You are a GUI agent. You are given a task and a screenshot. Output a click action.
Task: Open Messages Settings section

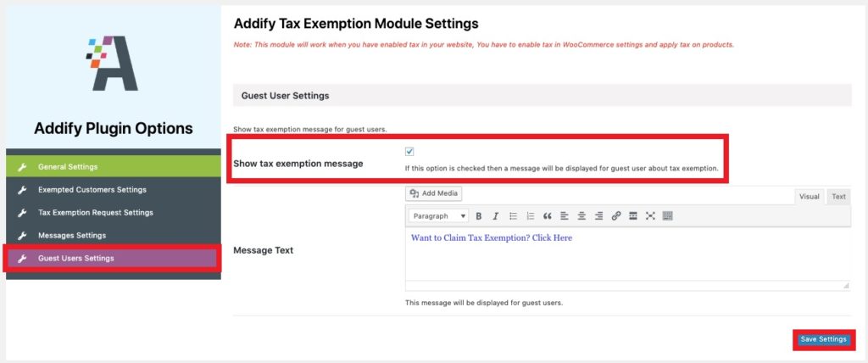coord(114,236)
